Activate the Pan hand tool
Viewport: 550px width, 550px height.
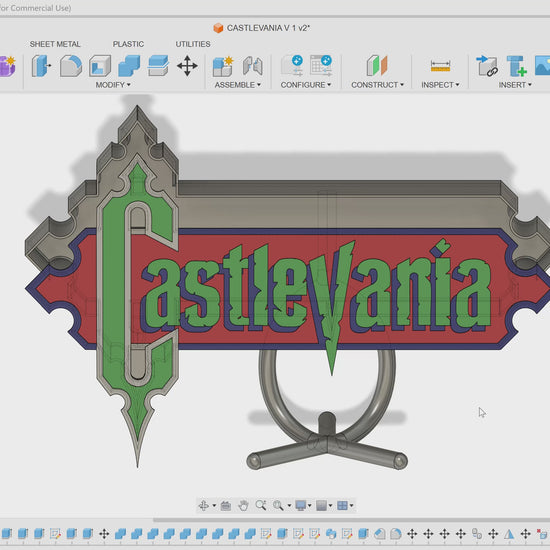[x=243, y=505]
